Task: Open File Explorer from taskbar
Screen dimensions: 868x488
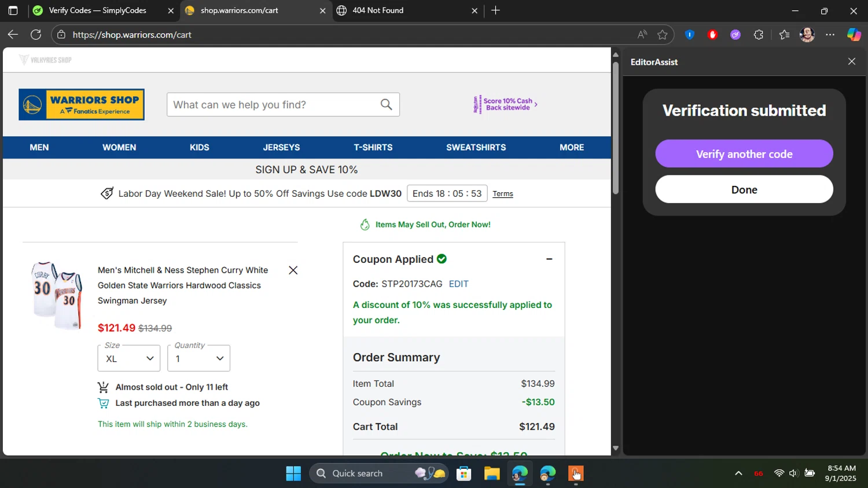Action: tap(492, 474)
